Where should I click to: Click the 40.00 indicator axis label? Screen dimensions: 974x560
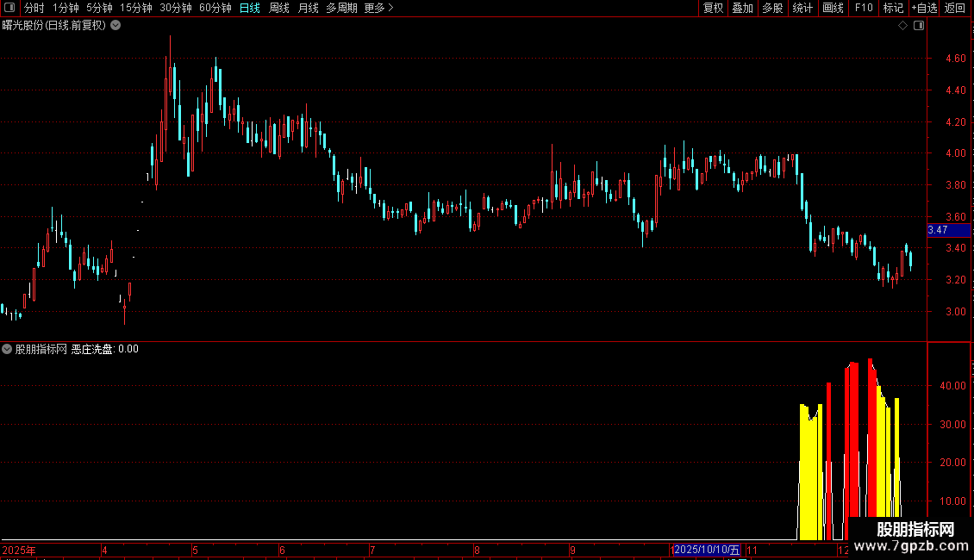(x=952, y=386)
